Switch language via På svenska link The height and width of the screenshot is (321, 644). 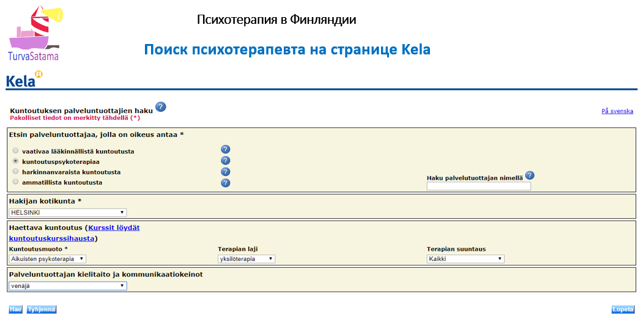(x=617, y=111)
